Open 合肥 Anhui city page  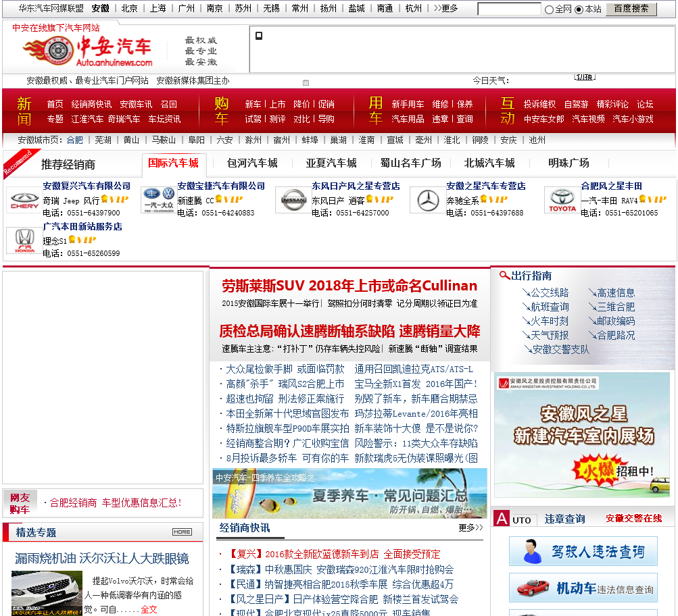pos(75,140)
